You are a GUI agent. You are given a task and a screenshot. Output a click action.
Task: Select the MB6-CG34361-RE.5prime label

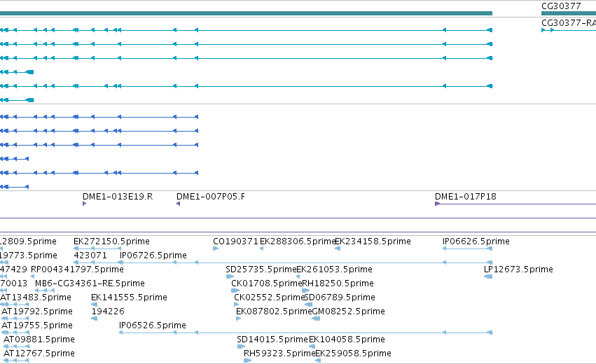pyautogui.click(x=90, y=283)
